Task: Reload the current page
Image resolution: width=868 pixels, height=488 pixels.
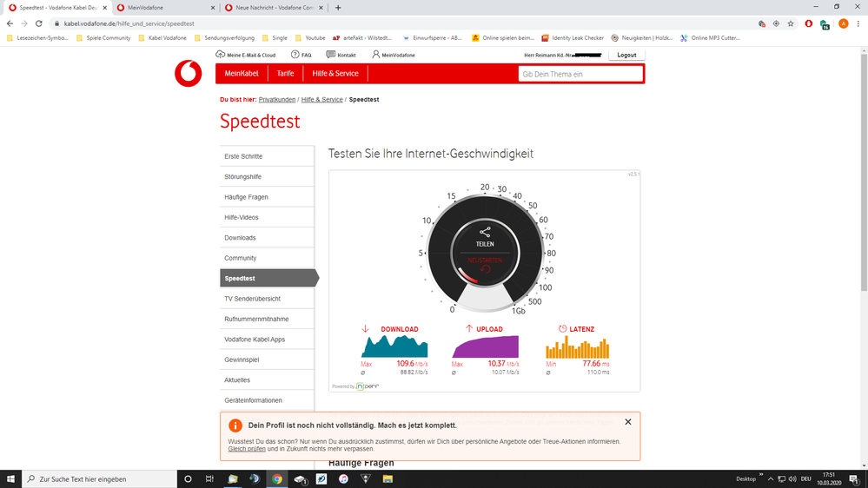Action: [39, 23]
